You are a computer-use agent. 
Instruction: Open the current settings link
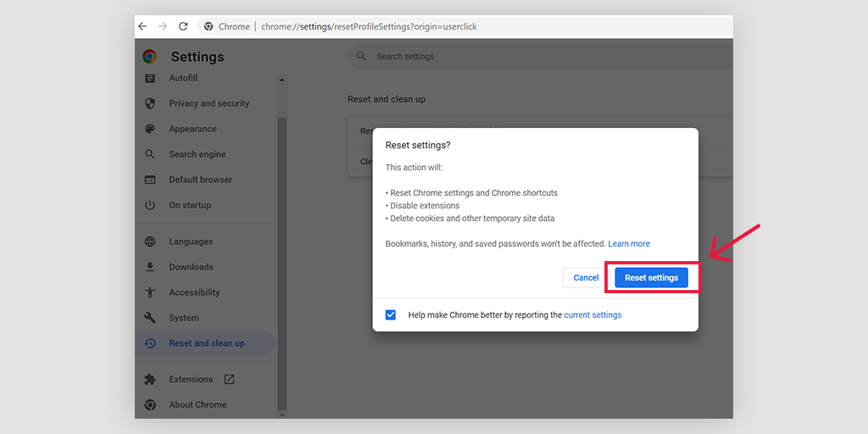tap(593, 315)
